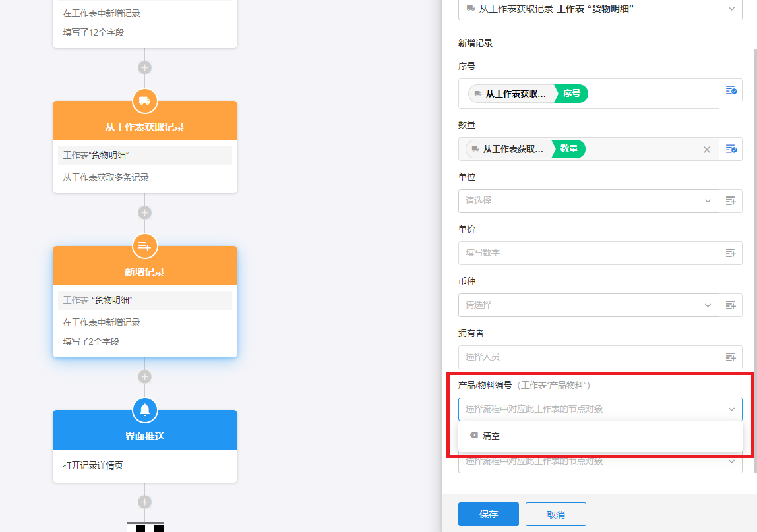Click 填写了2个字段 text in 新增记录 node
This screenshot has height=532, width=757.
91,341
